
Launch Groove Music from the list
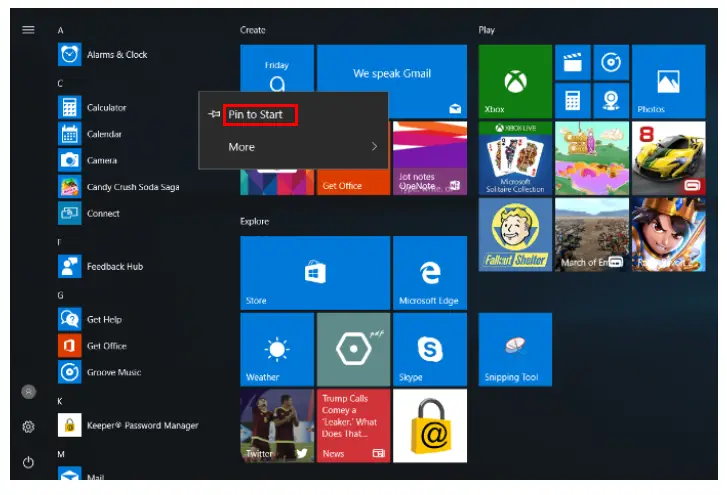100,372
